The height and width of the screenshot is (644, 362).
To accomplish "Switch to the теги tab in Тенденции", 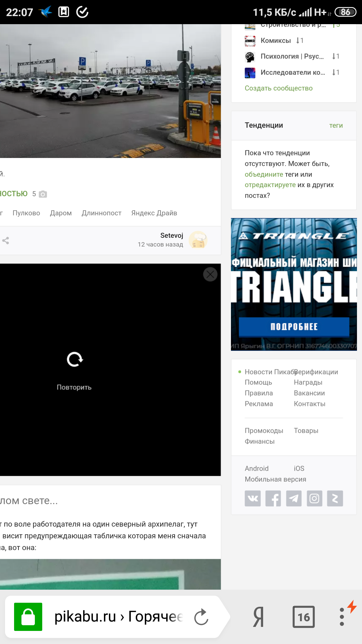I will (x=336, y=125).
